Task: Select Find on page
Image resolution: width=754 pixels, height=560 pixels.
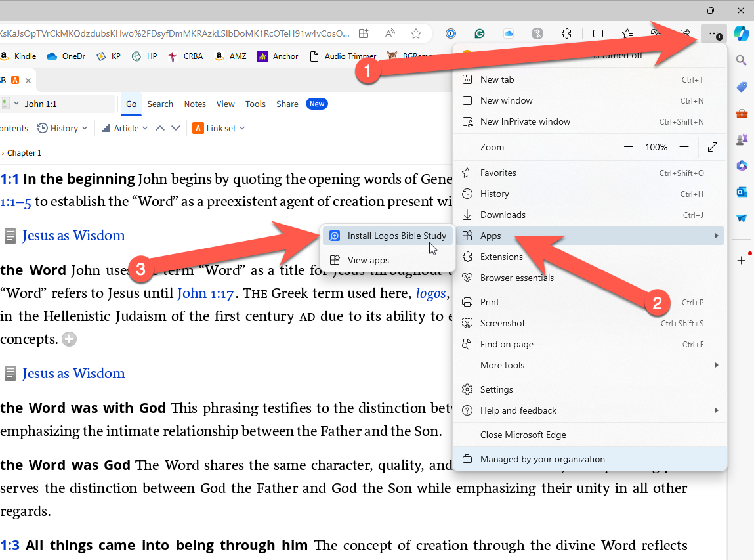Action: pos(590,345)
